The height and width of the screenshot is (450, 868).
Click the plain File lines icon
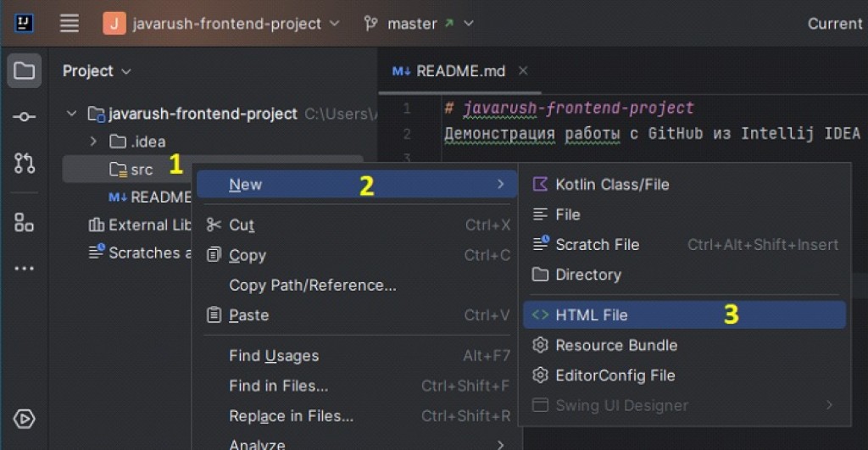click(x=540, y=214)
